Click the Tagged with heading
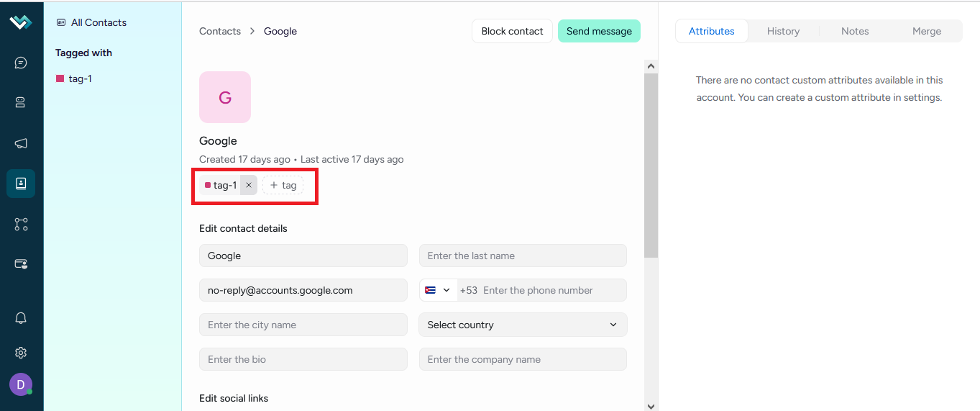This screenshot has height=411, width=980. (x=83, y=53)
